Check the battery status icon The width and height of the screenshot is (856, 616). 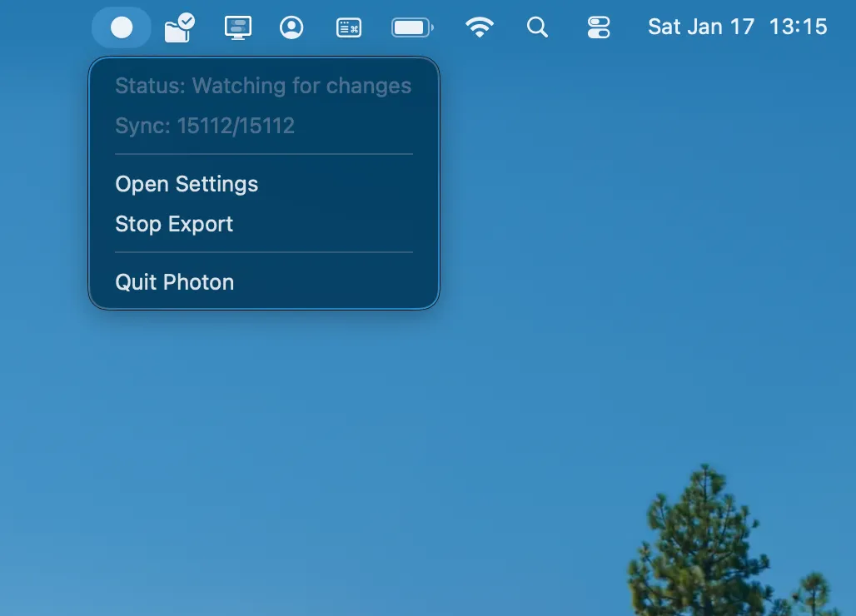(x=413, y=27)
